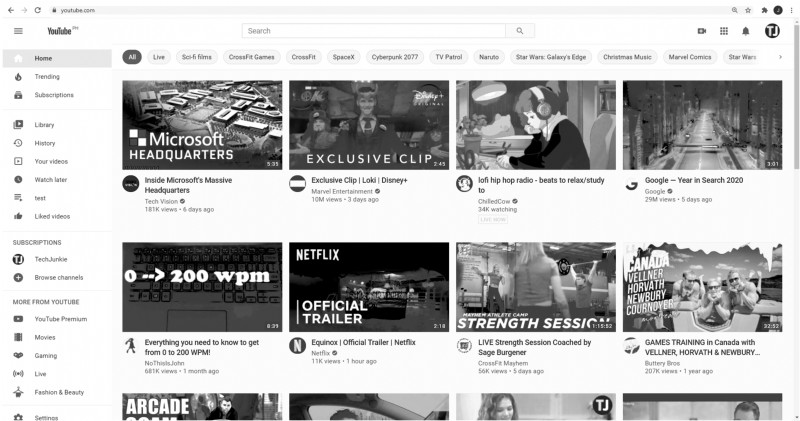Screen dimensions: 800x421
Task: Select the All filter chip
Action: [132, 57]
